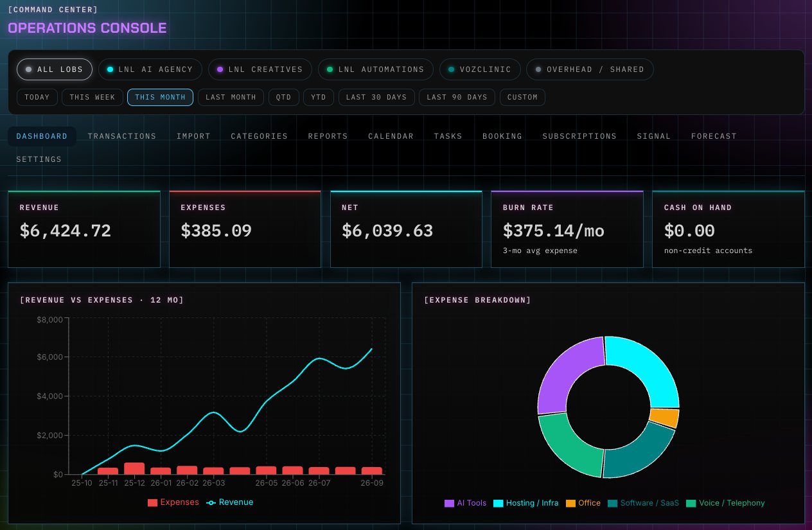This screenshot has height=530, width=812.
Task: Toggle Expenses series in chart legend
Action: click(173, 502)
